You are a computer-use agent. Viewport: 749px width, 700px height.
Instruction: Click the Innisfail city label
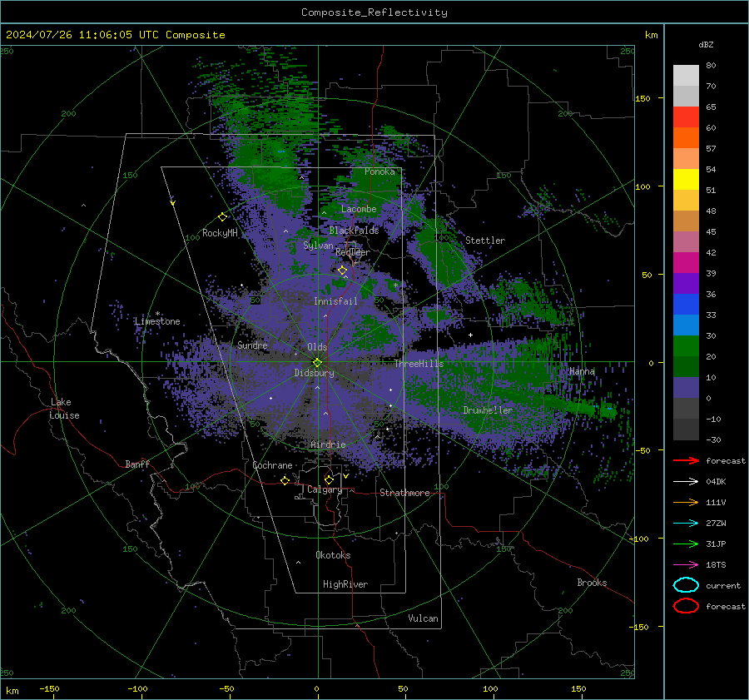point(335,301)
